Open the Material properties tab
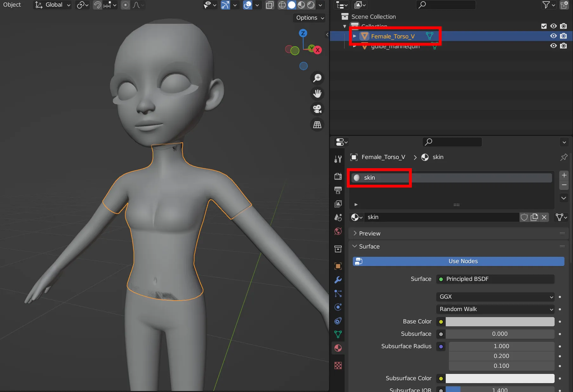The image size is (573, 392). [338, 348]
